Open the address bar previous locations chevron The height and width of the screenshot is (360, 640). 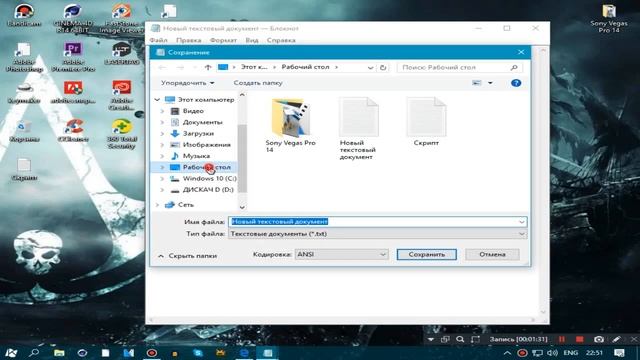click(x=370, y=67)
